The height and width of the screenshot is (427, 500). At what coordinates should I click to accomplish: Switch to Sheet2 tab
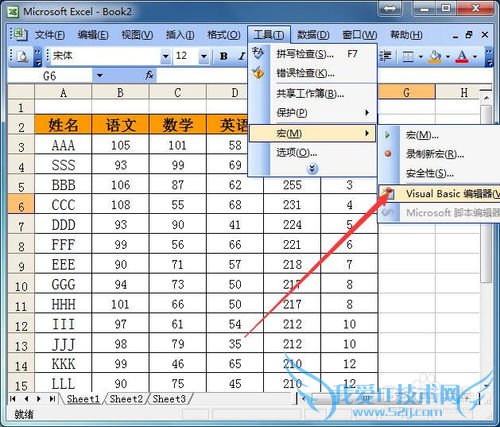126,399
